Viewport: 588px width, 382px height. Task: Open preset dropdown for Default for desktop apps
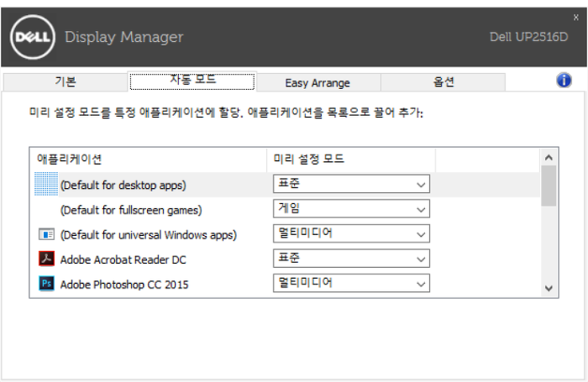click(351, 184)
